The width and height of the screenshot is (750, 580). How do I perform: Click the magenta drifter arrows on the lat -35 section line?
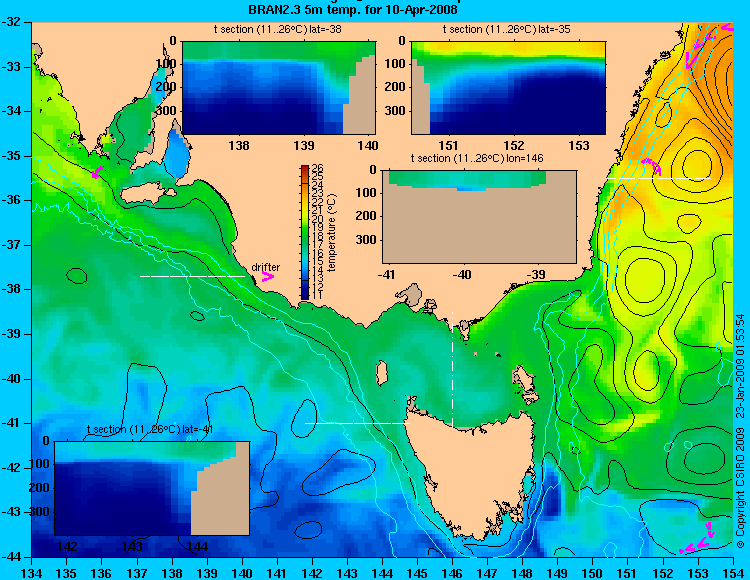point(652,166)
